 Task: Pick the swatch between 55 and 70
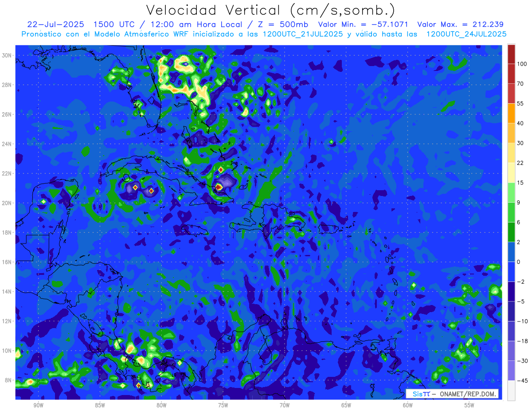[511, 94]
